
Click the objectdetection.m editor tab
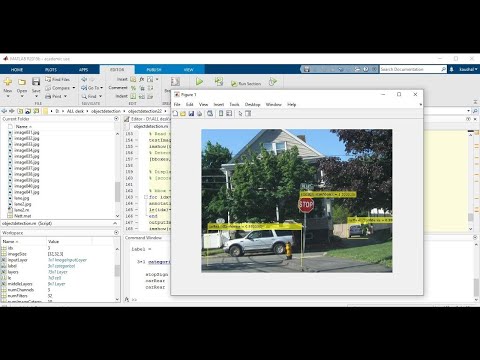point(151,127)
